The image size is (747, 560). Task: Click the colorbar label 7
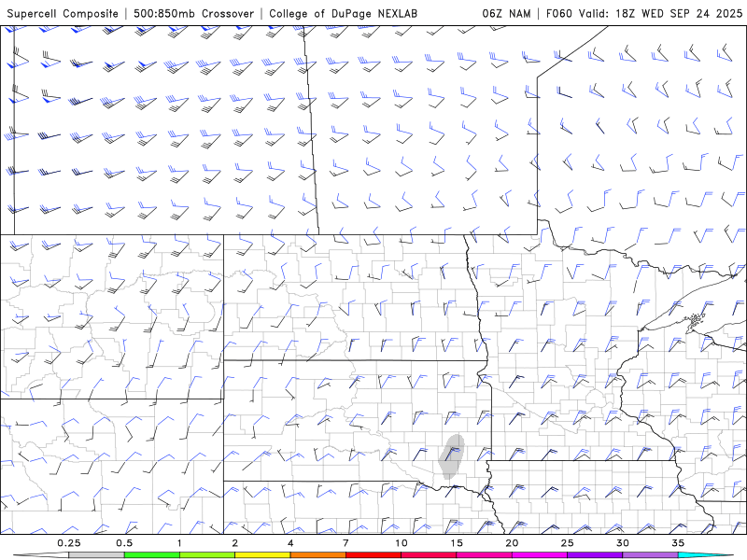click(x=345, y=543)
